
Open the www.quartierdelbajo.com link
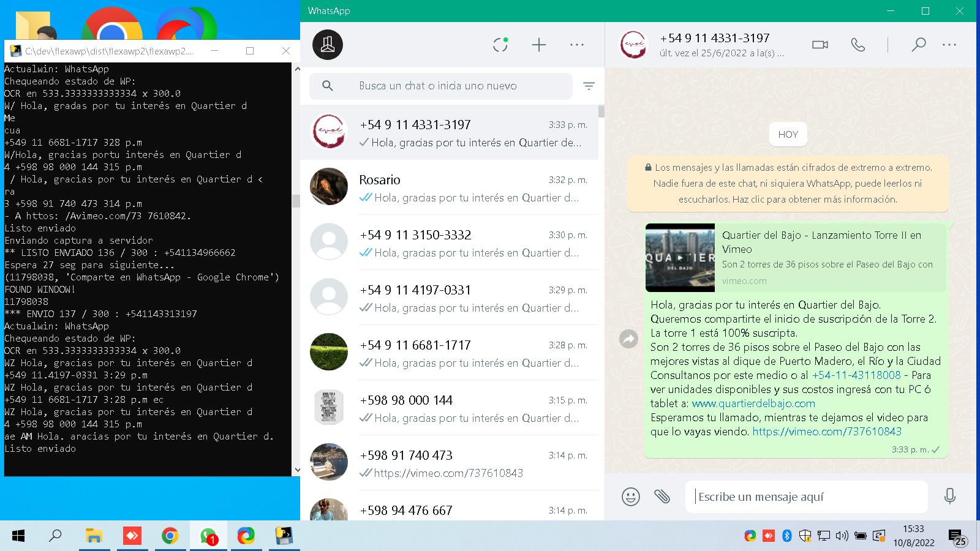pyautogui.click(x=753, y=403)
